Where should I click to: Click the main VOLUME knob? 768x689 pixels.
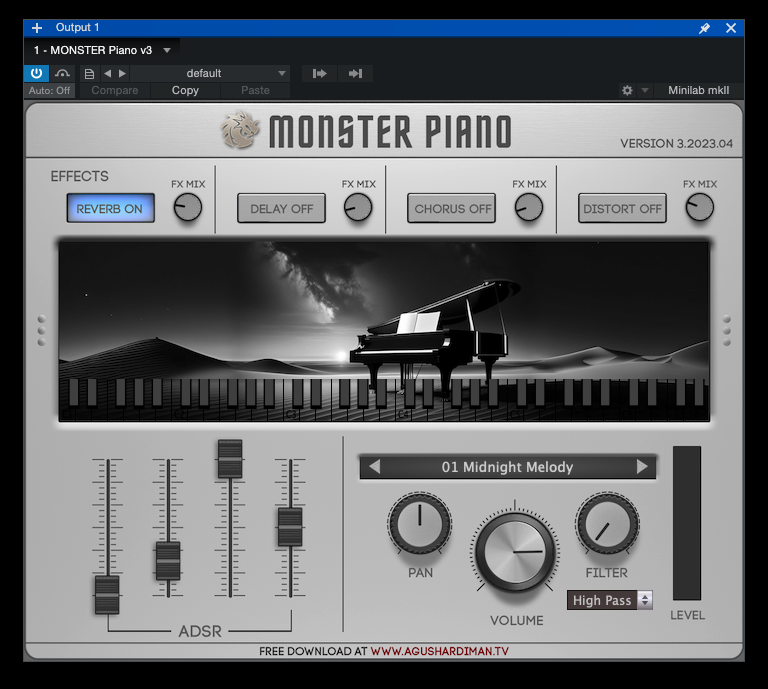click(517, 551)
